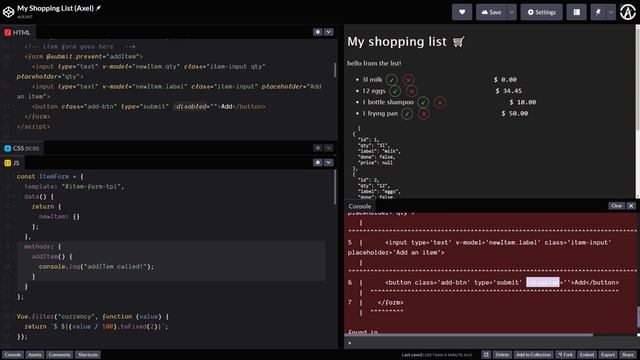Open JS editor dropdown chevron

click(x=329, y=162)
